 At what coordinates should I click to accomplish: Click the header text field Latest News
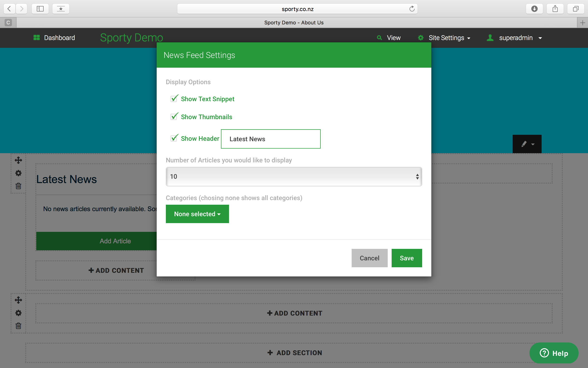pos(271,139)
